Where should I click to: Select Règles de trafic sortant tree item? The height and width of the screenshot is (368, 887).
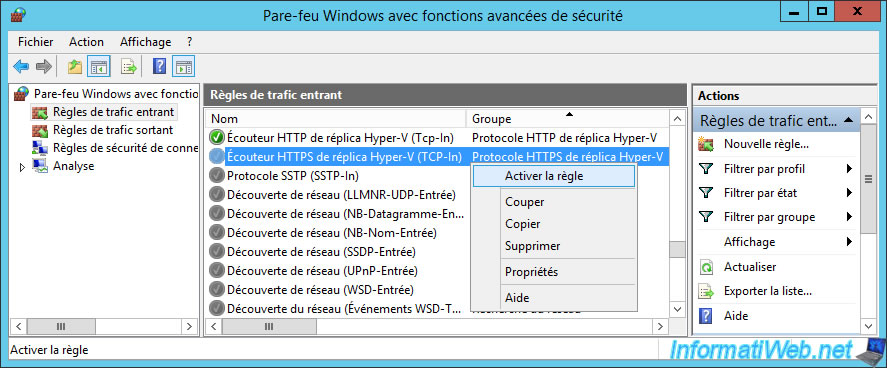pos(113,130)
